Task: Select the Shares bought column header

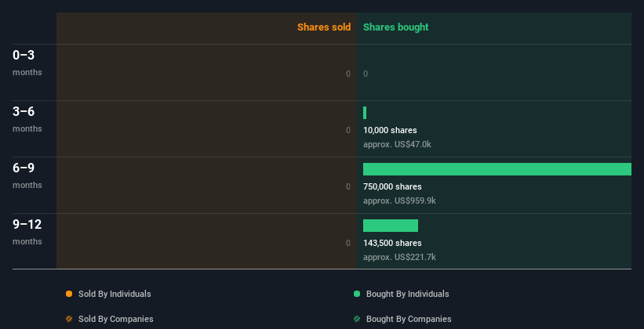Action: tap(395, 27)
